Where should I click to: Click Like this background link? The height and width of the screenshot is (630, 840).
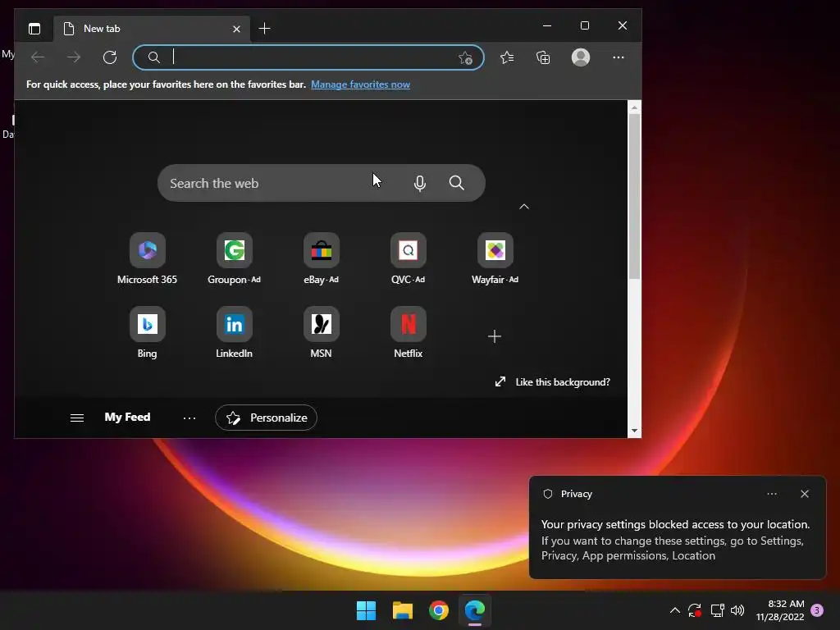[x=552, y=382]
